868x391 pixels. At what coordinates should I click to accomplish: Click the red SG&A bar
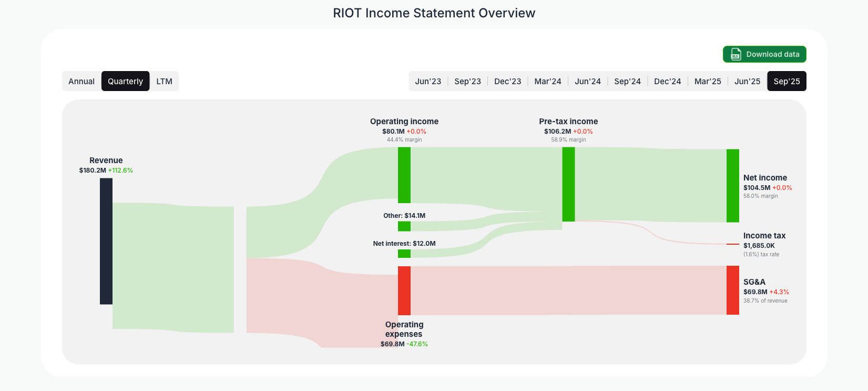point(732,290)
